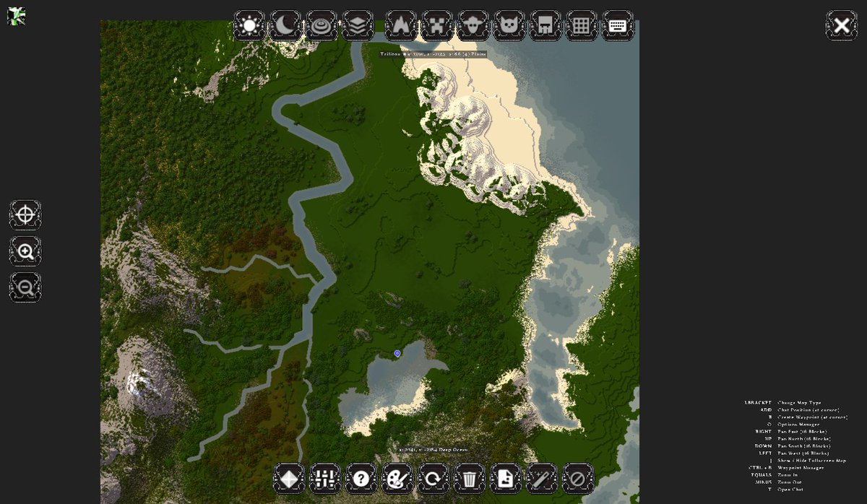Click the mod logo in top-left corner
This screenshot has height=504, width=867.
pyautogui.click(x=16, y=16)
